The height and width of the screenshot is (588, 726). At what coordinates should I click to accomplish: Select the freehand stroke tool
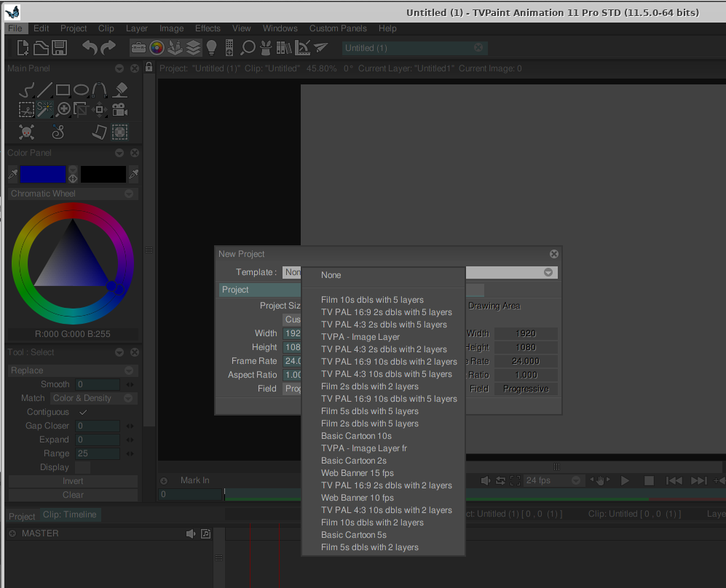click(26, 90)
